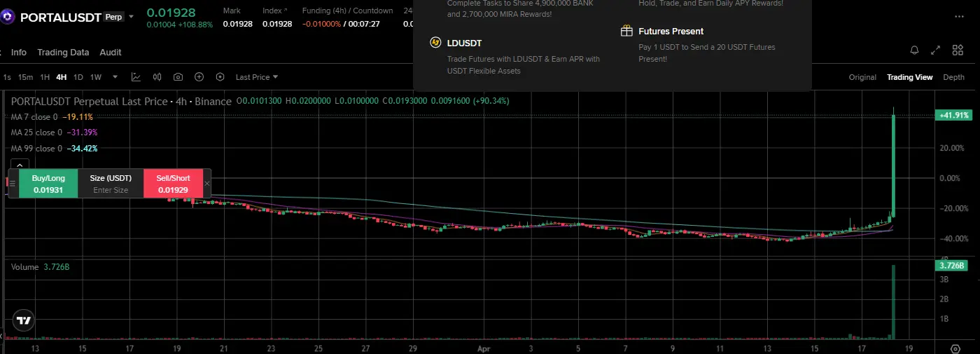980x354 pixels.
Task: Open the layout grid icon at the top right
Action: 958,50
